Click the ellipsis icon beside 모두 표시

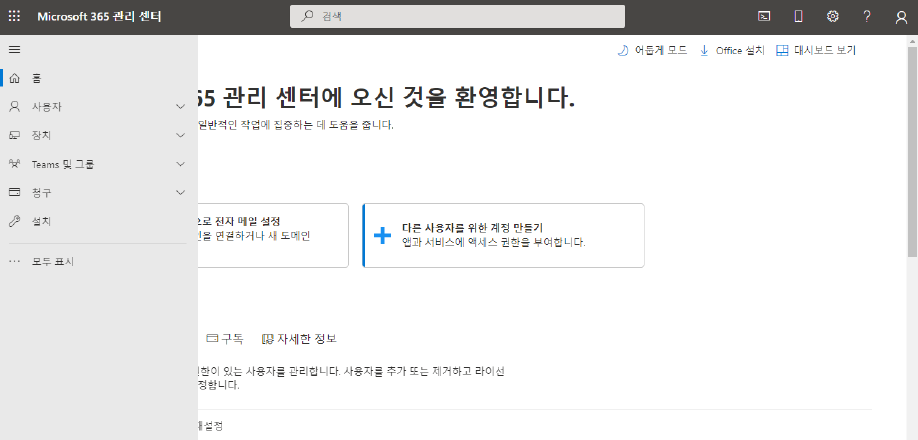[x=15, y=262]
